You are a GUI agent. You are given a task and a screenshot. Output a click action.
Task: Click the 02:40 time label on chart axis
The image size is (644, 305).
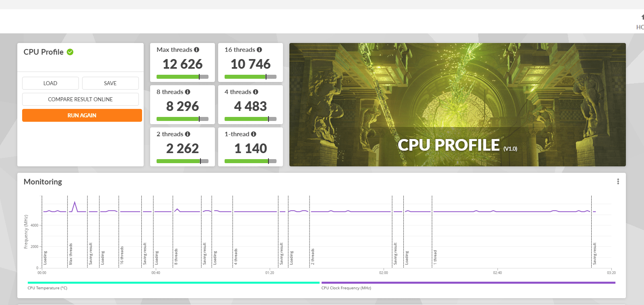pyautogui.click(x=497, y=273)
